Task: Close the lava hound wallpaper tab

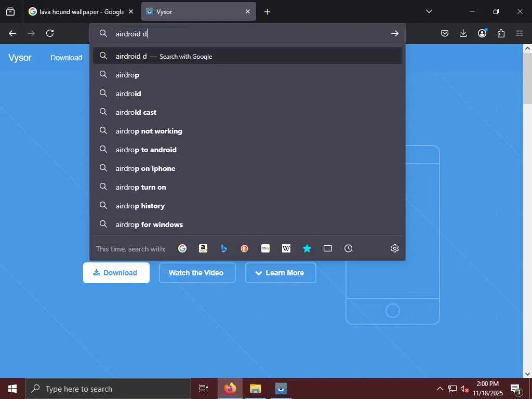Action: (x=131, y=11)
